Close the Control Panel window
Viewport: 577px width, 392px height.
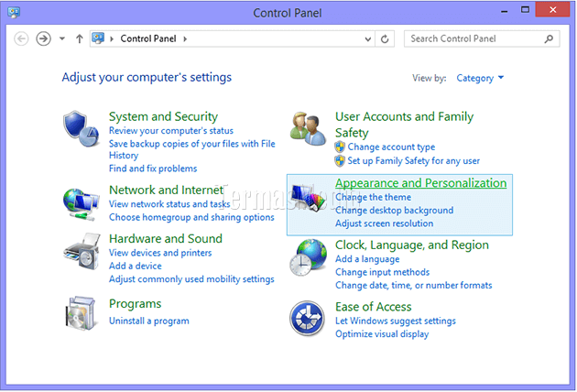(x=552, y=9)
